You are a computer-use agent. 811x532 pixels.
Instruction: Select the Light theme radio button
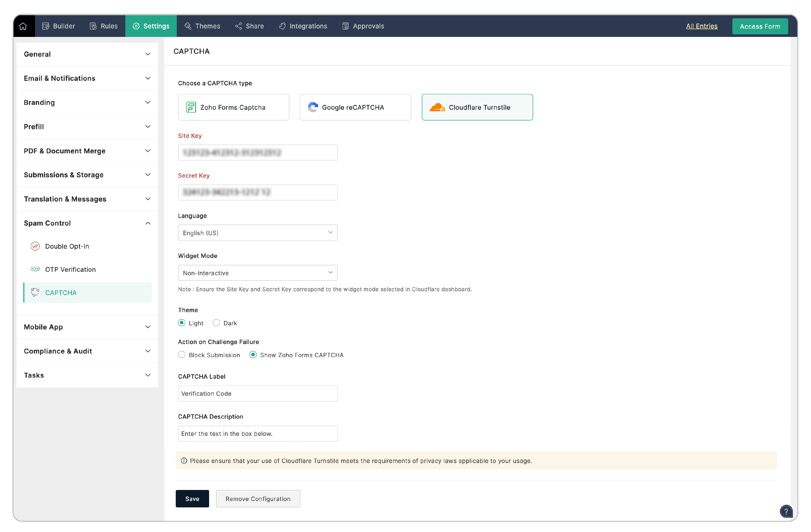point(182,323)
